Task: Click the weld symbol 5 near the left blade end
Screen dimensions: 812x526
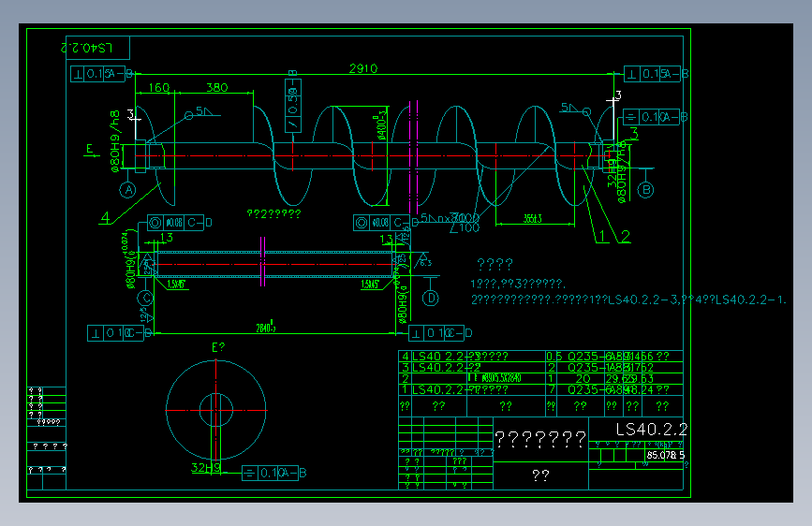Action: tap(203, 111)
